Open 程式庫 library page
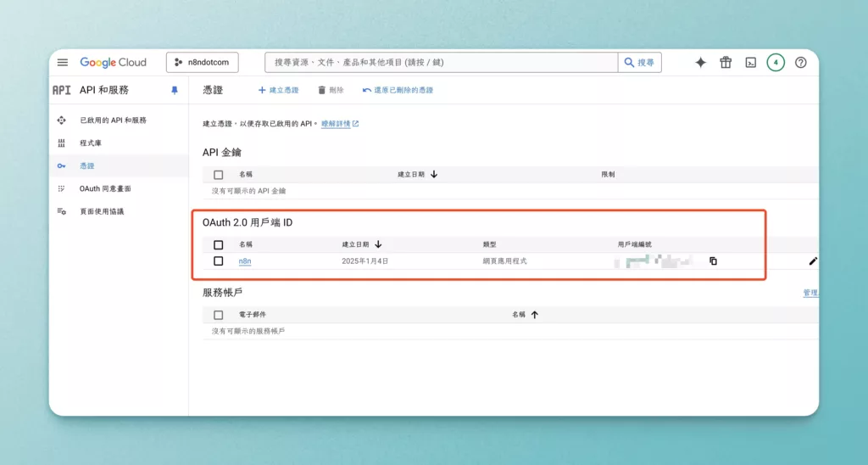 [x=90, y=143]
